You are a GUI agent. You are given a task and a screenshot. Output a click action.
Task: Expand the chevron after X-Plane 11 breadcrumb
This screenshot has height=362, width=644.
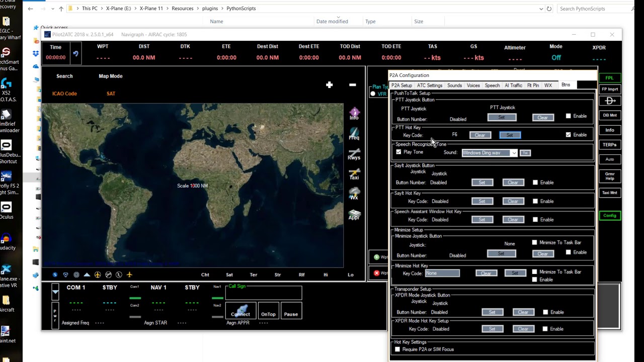[168, 9]
